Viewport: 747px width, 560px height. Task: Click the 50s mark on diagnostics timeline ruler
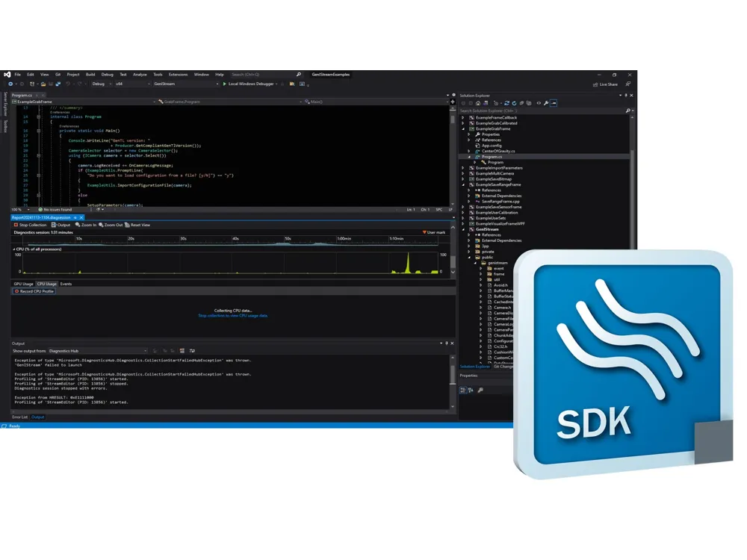[288, 239]
